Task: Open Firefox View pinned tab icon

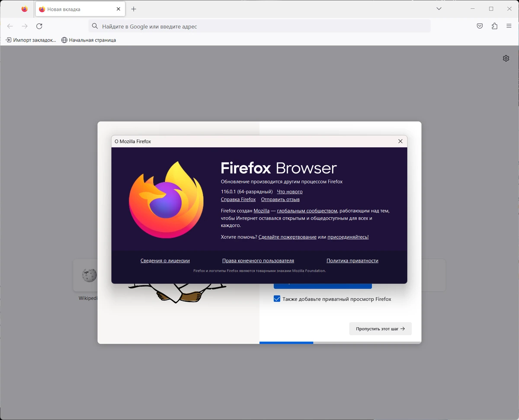Action: [x=24, y=9]
